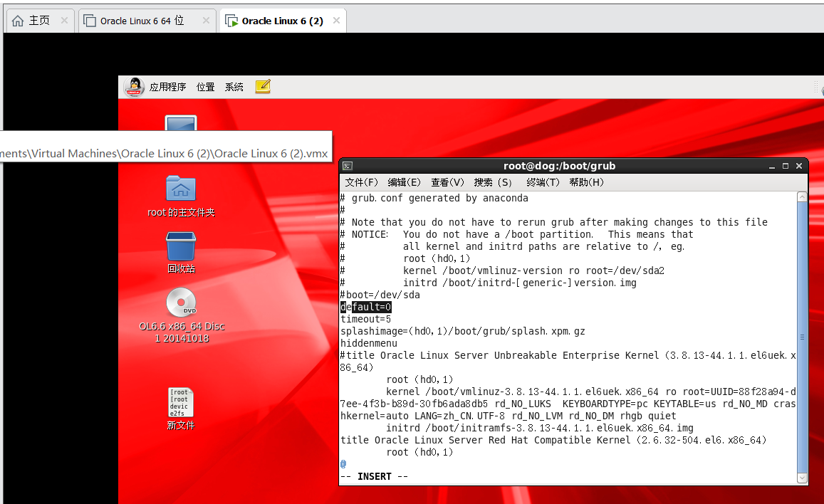Viewport: 824px width, 504px height.
Task: Click the # grub.conf generated by anaconda line
Action: (434, 198)
